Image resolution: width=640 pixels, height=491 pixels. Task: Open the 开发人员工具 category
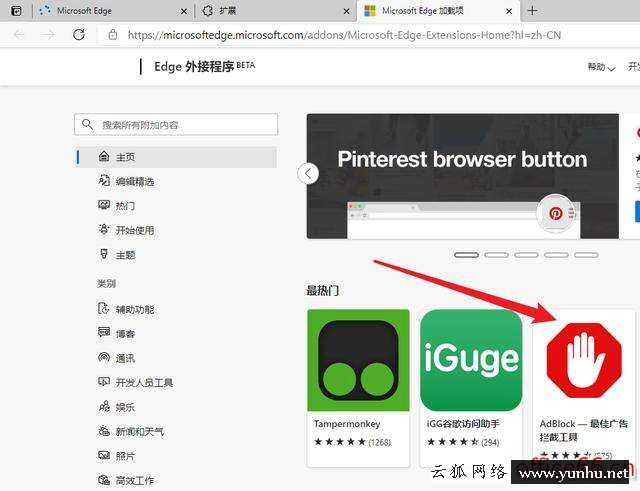[x=144, y=382]
